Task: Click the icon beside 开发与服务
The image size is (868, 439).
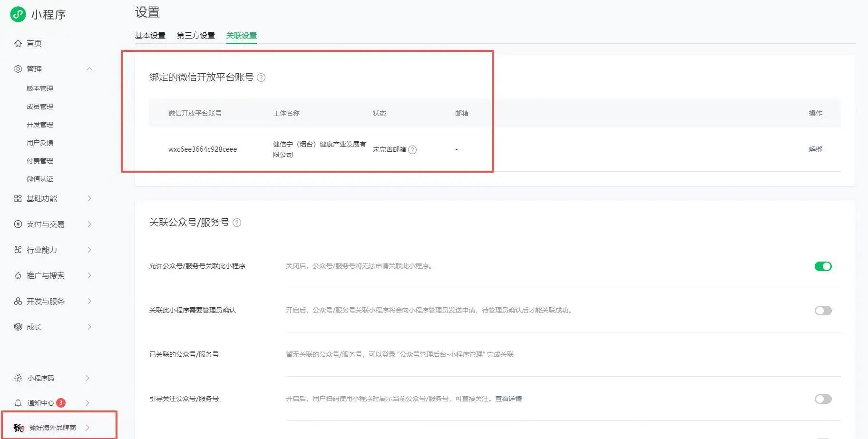Action: [18, 301]
